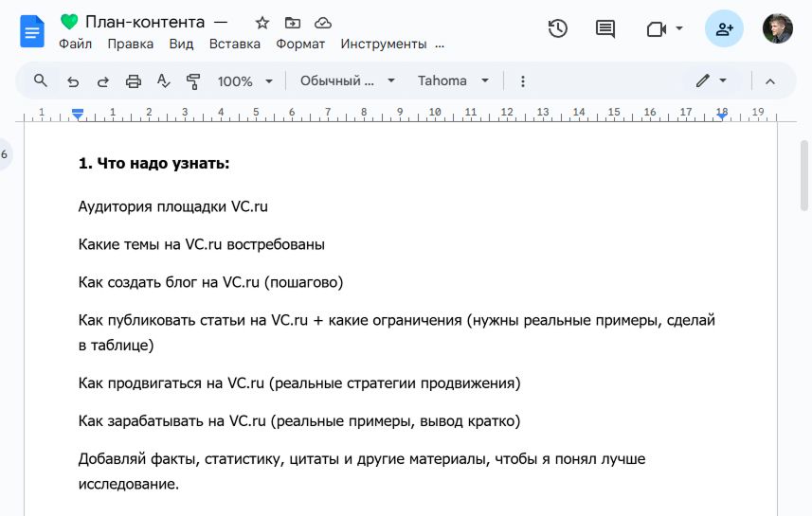Open the Правка menu

[x=131, y=44]
